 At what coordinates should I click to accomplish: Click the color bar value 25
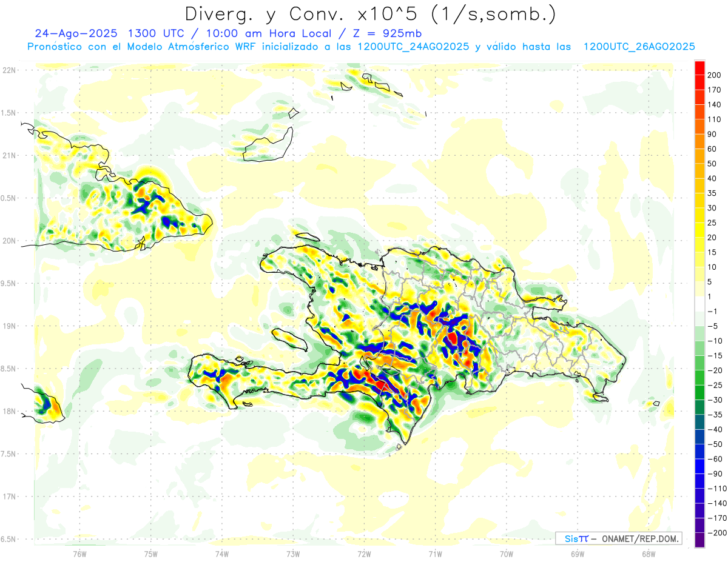pos(712,223)
